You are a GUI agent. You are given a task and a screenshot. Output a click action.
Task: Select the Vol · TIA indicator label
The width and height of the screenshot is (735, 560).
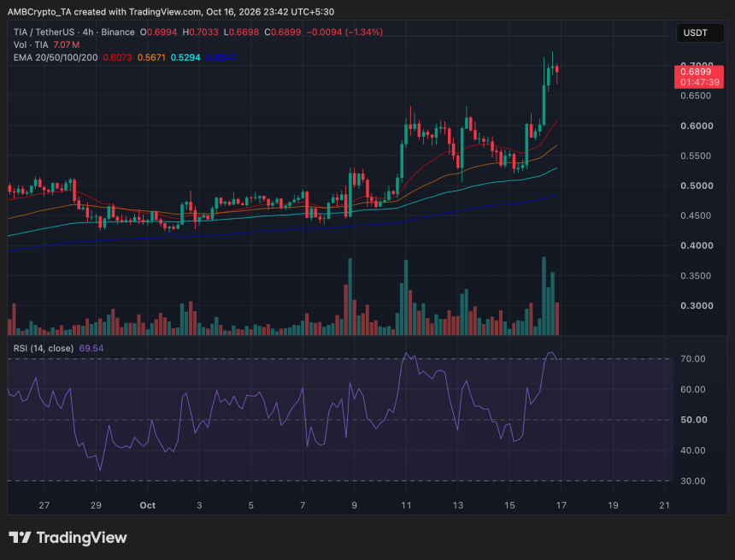point(31,44)
